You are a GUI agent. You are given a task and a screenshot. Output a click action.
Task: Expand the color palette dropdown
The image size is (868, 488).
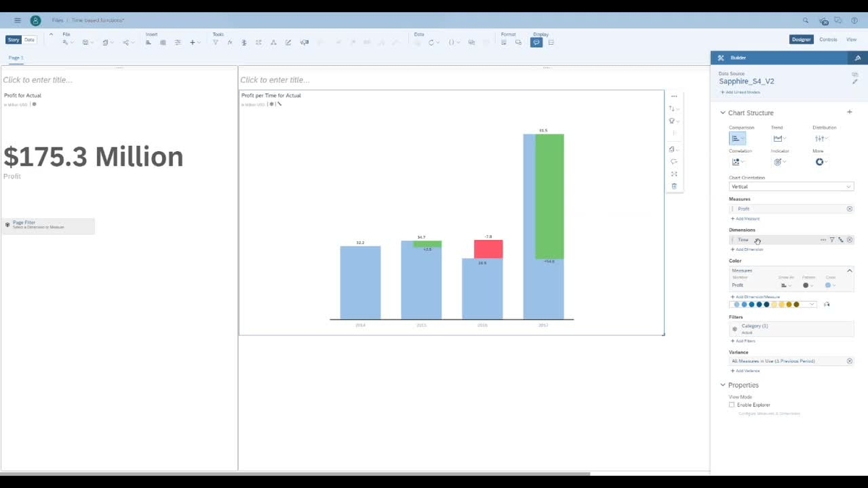(x=812, y=304)
